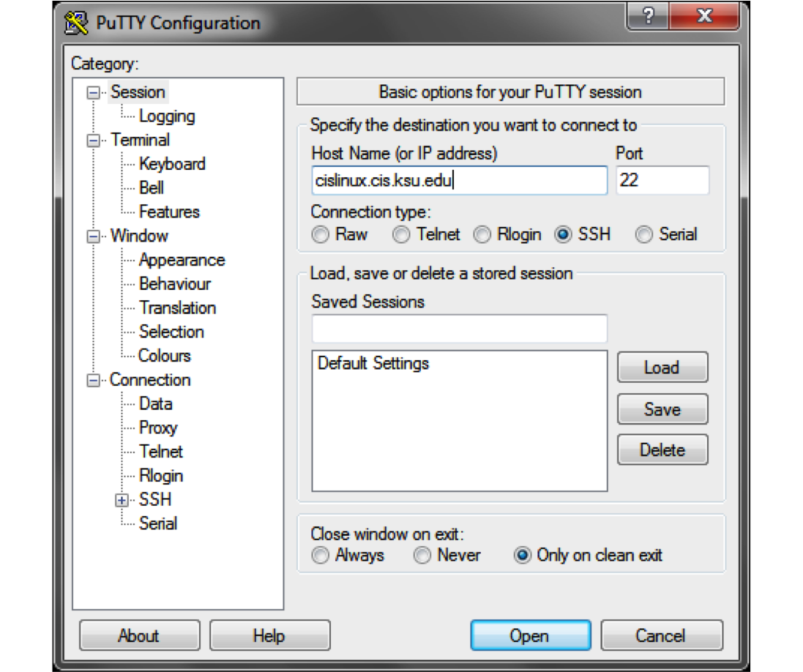The image size is (803, 672).
Task: Expand the SSH tree node
Action: (122, 501)
